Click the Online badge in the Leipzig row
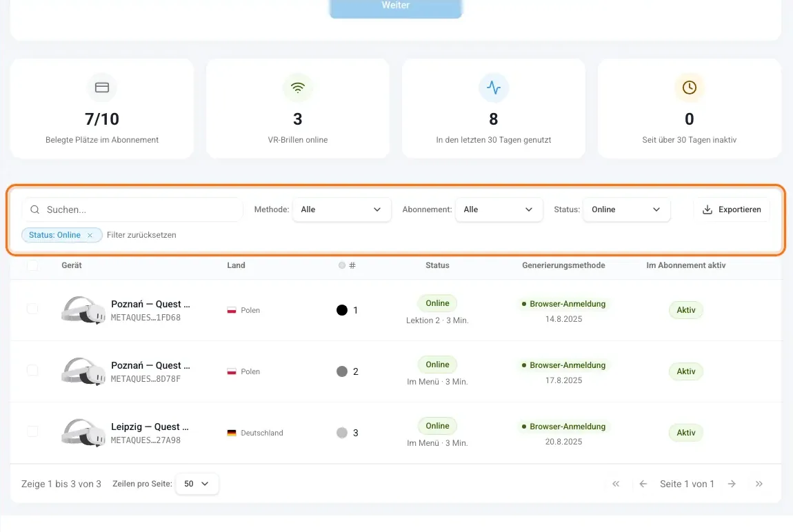 (437, 426)
